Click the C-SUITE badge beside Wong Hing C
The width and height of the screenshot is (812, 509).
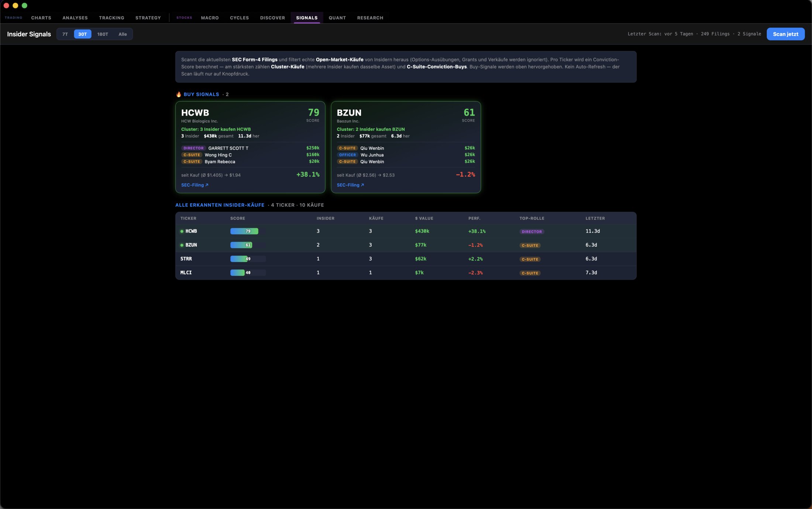[x=192, y=155]
